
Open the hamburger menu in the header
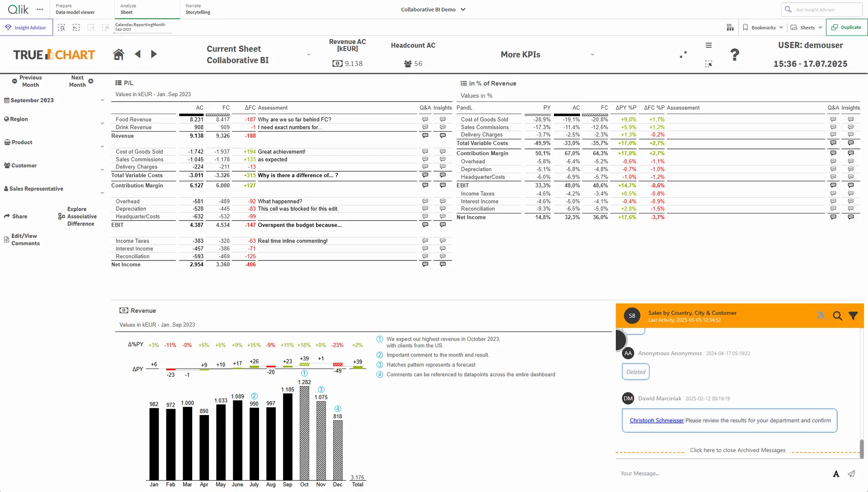point(708,45)
